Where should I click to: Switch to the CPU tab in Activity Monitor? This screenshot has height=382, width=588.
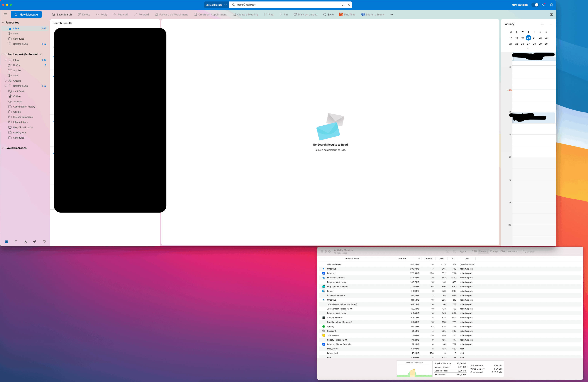click(474, 251)
